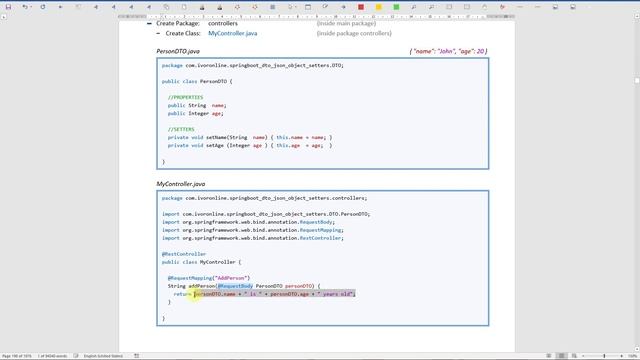Screen dimensions: 640x360
Task: Click the @RestController annotation line
Action: pos(184,254)
